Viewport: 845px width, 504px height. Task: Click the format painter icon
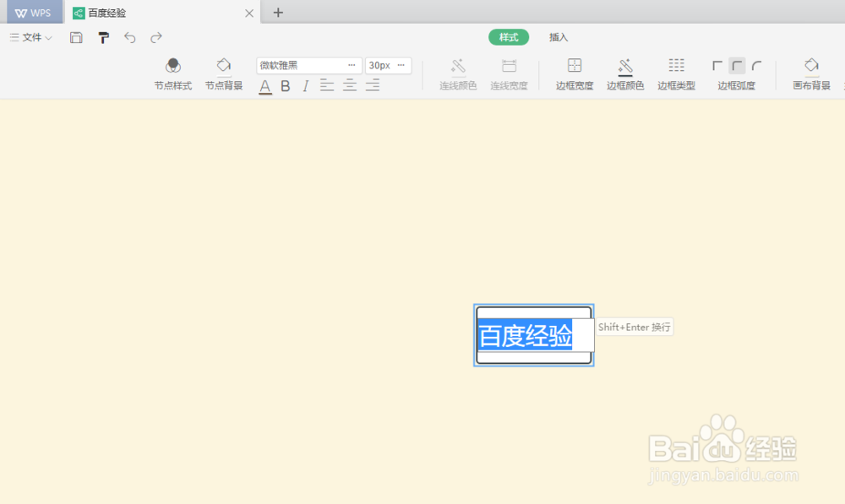point(103,37)
